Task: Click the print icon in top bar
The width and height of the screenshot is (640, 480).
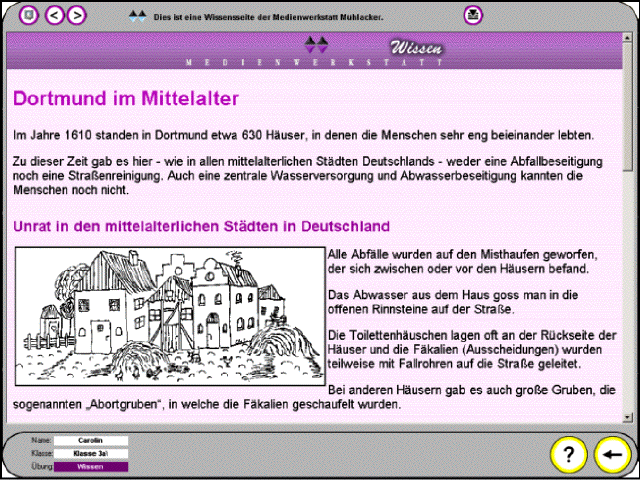Action: (x=473, y=15)
